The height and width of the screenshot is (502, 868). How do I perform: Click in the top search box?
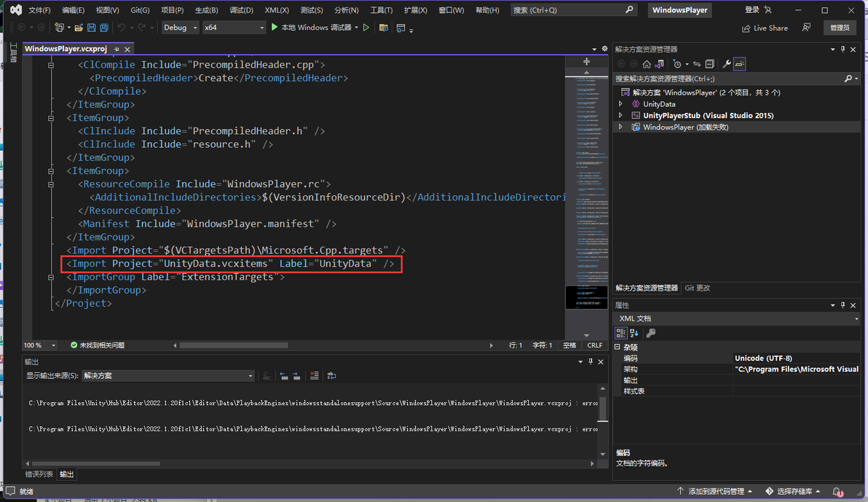pyautogui.click(x=573, y=10)
